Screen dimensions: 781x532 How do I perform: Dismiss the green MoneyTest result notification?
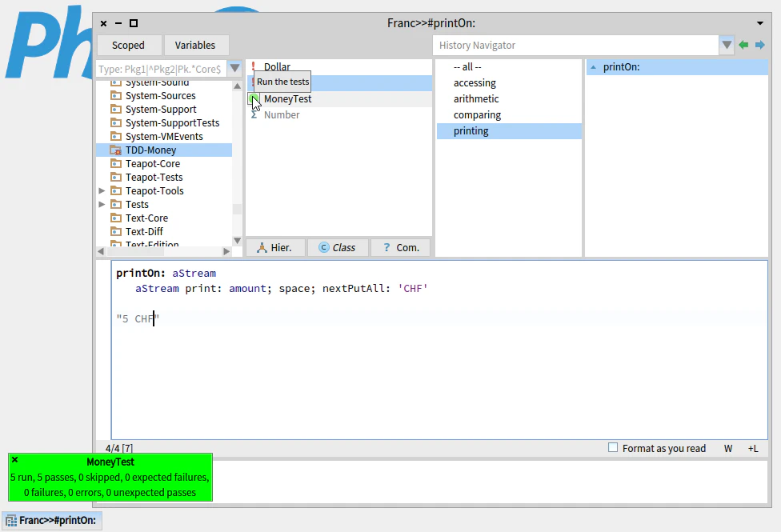(15, 460)
